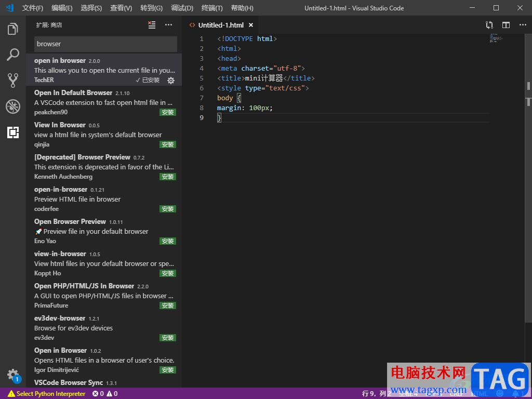
Task: Open the Extensions view in activity bar
Action: 13,132
